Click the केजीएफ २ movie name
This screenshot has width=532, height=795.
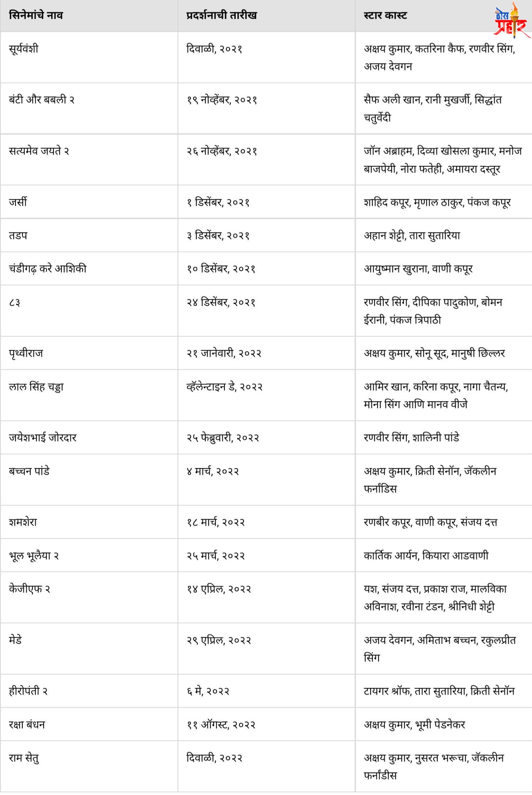[30, 589]
